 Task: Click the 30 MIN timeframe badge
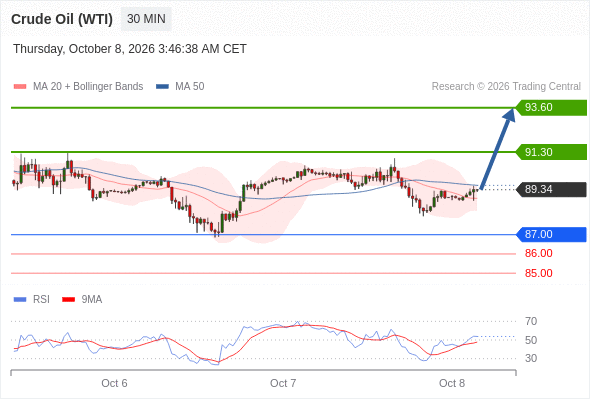click(146, 19)
